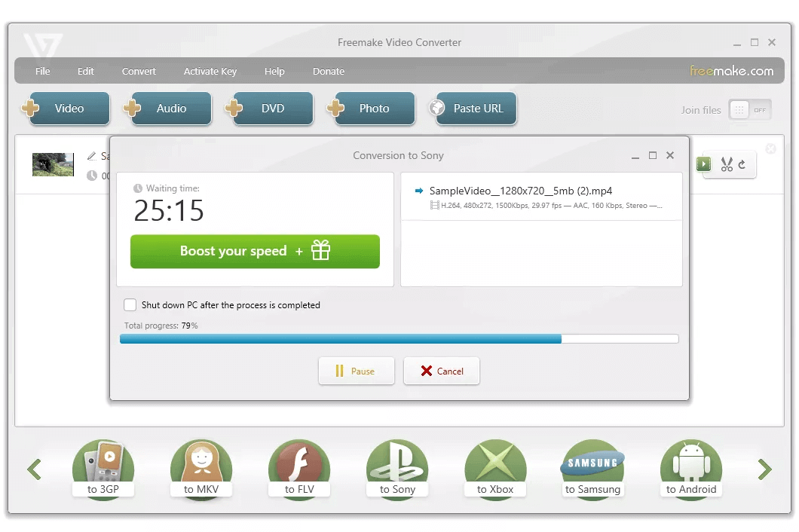
Task: Click the plus icon on Video button
Action: tap(30, 108)
